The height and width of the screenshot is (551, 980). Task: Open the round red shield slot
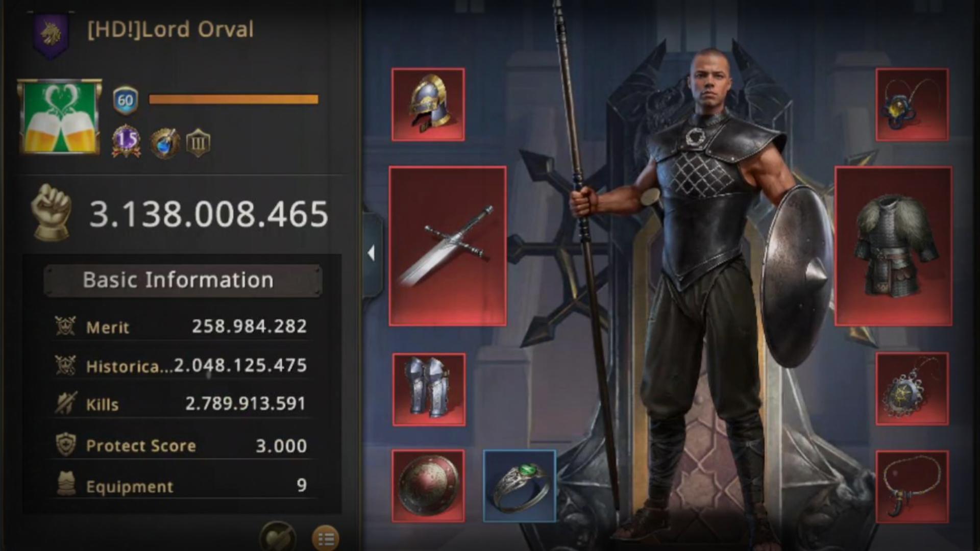coord(428,486)
